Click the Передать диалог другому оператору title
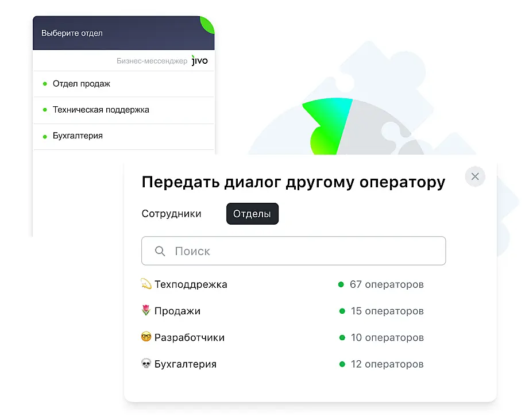Screen dimensions: 525x420 (x=294, y=183)
